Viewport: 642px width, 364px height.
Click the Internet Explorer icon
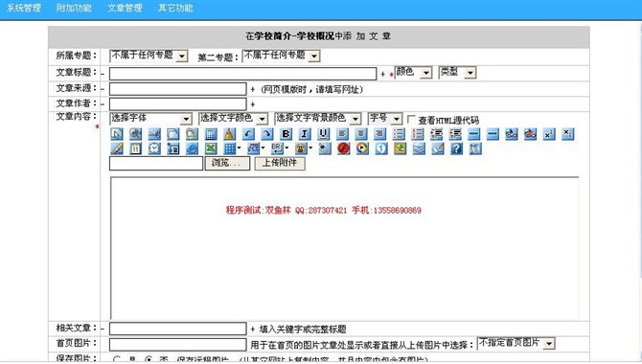(192, 148)
